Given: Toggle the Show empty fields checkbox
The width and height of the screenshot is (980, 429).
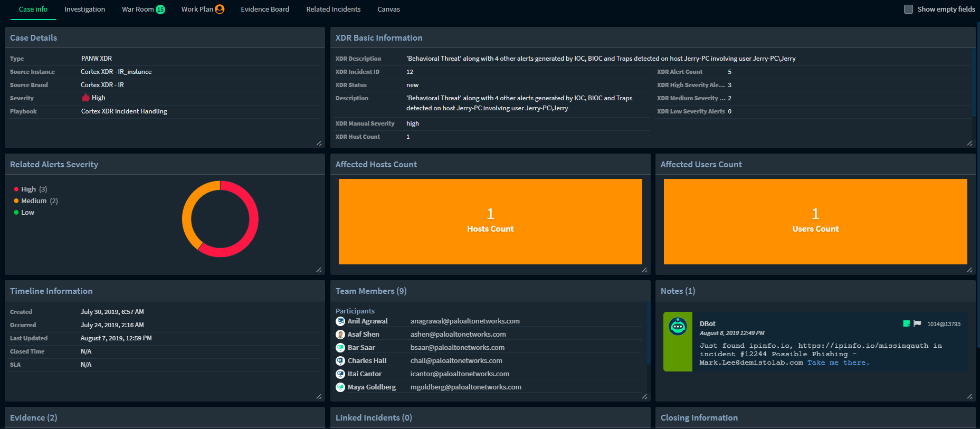Looking at the screenshot, I should click(908, 9).
